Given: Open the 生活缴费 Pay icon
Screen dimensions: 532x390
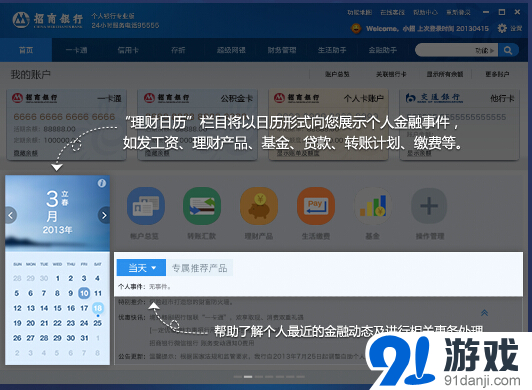Looking at the screenshot, I should click(316, 206).
